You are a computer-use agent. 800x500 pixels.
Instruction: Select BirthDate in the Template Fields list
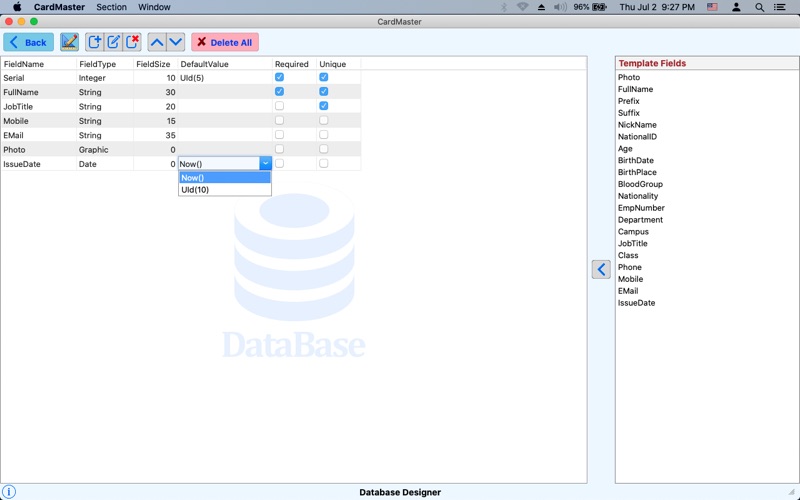point(636,160)
